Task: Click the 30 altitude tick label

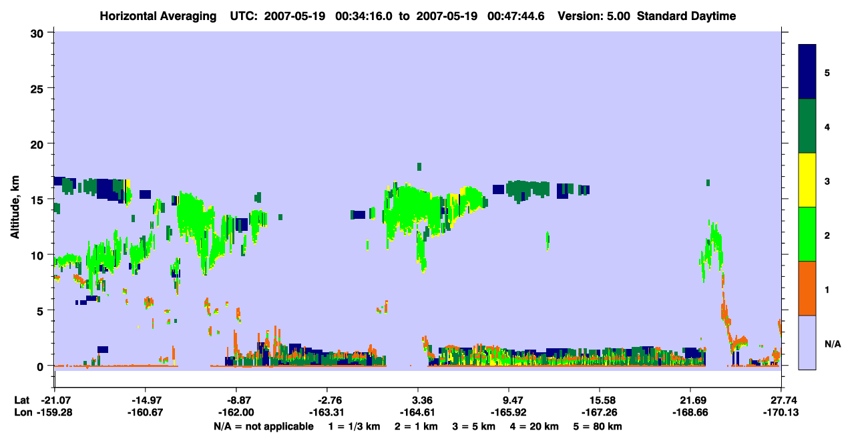Action: (x=39, y=33)
